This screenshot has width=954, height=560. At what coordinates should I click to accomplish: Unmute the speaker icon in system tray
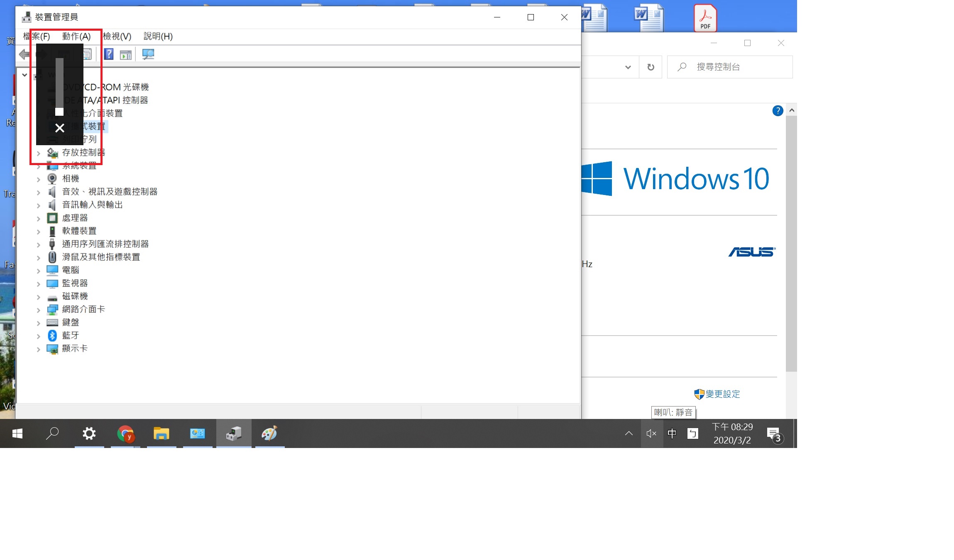(651, 434)
